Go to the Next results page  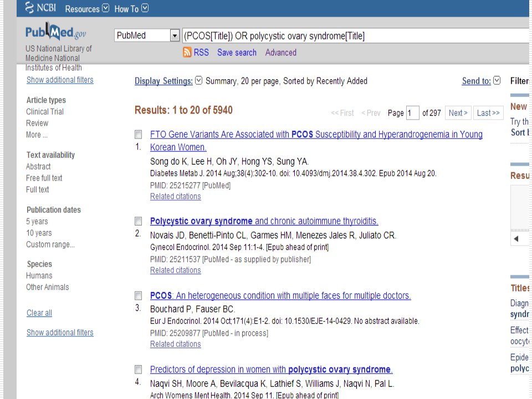click(x=458, y=113)
